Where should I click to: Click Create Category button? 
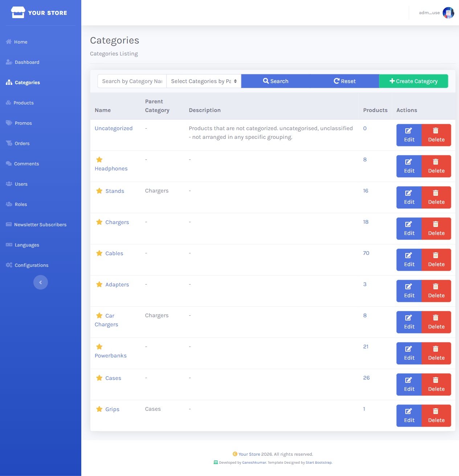pyautogui.click(x=414, y=81)
